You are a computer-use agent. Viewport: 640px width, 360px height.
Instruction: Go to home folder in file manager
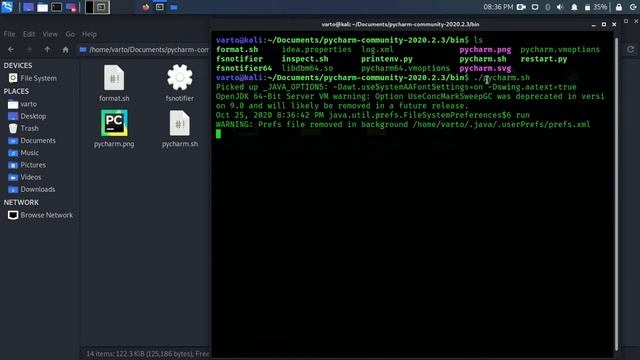point(66,49)
